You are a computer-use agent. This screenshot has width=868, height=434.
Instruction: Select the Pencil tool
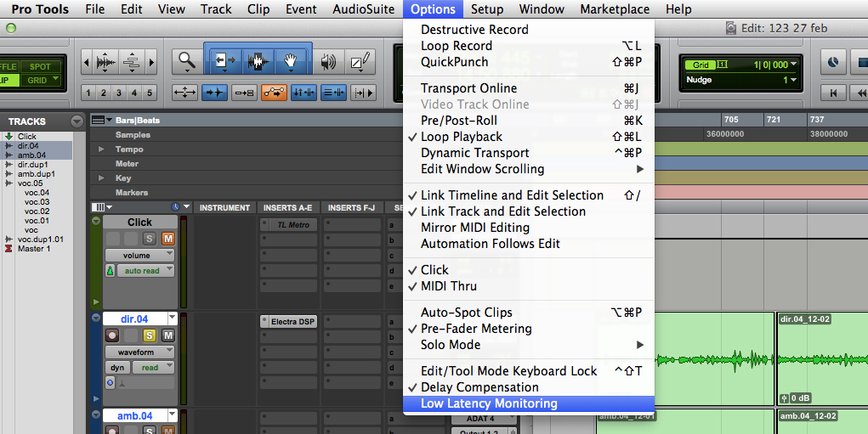[360, 61]
